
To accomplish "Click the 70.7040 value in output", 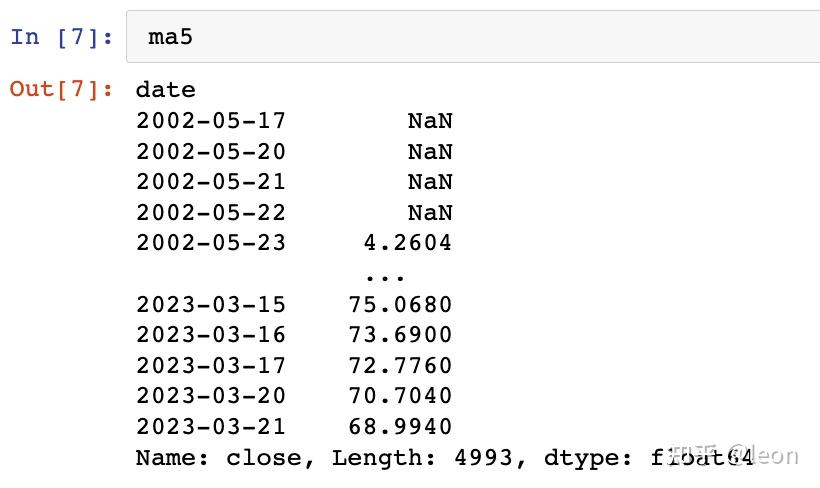I will [x=400, y=396].
